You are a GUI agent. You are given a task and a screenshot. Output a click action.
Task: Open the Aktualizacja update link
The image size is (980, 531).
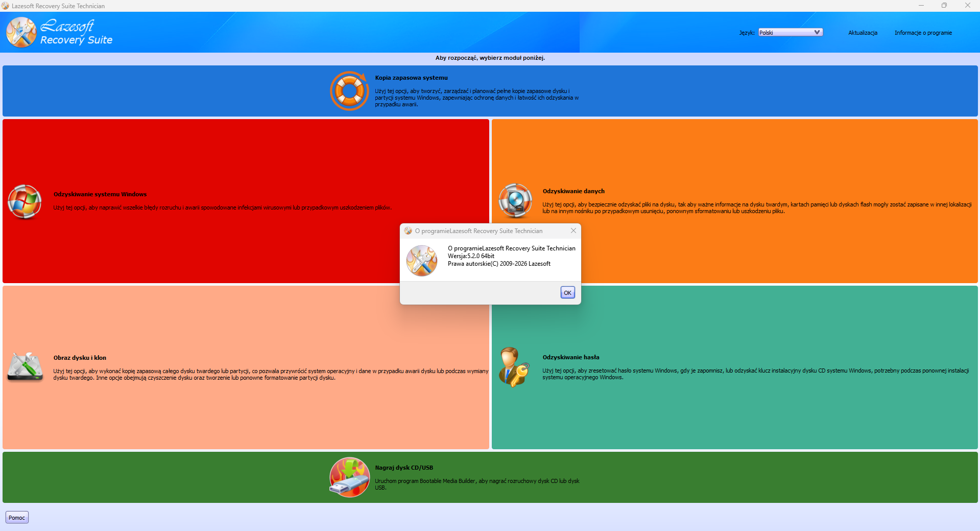[863, 33]
